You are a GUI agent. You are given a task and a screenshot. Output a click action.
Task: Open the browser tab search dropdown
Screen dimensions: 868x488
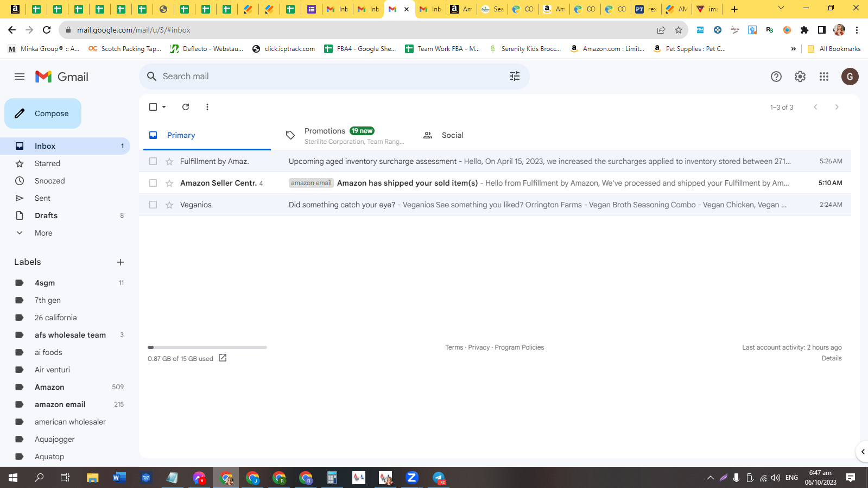[x=781, y=9]
